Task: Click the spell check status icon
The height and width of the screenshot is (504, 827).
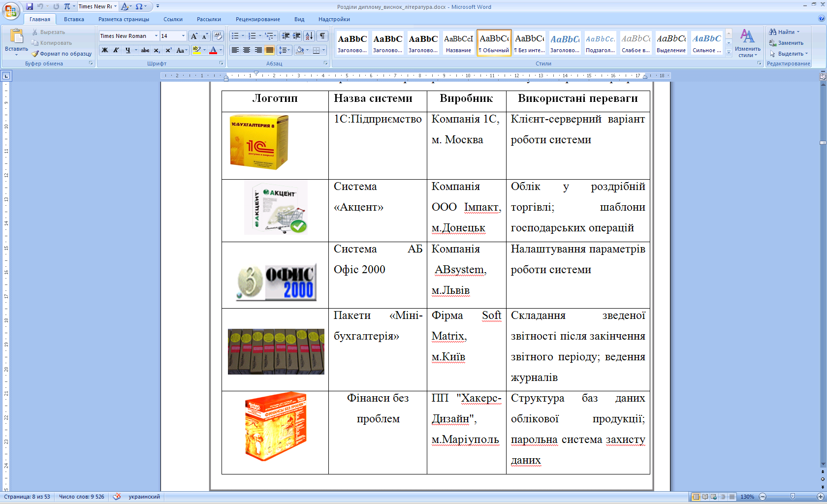Action: 117,497
